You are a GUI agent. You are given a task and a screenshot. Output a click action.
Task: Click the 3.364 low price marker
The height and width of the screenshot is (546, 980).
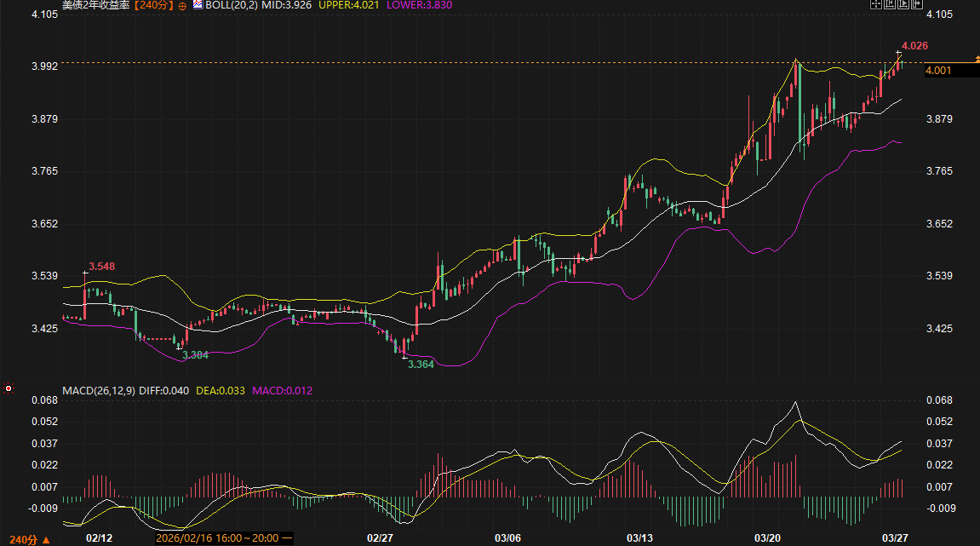click(421, 365)
